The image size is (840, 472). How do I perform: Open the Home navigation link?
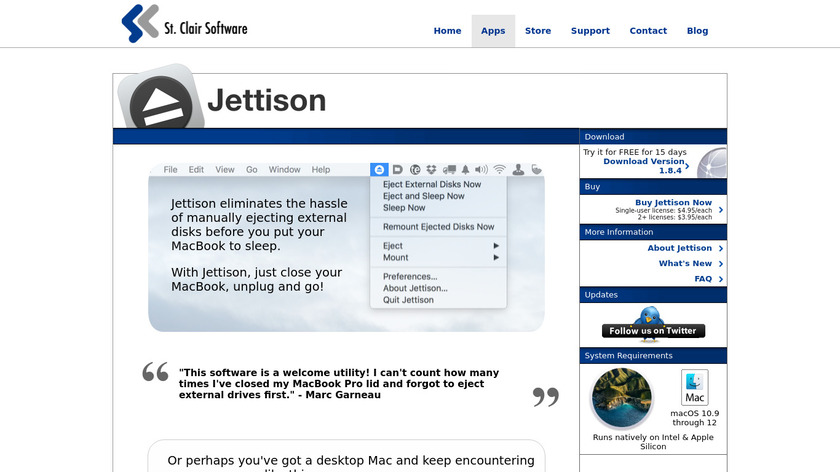(447, 31)
